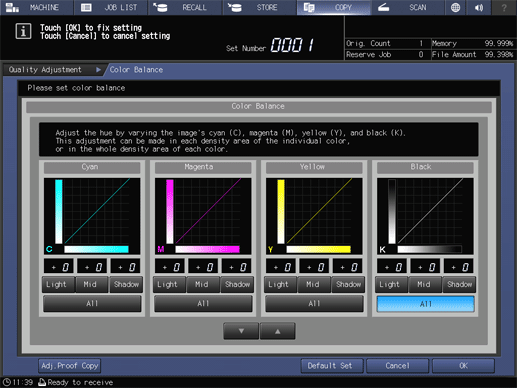517x388 pixels.
Task: Tap the Black Light value field
Action: pos(392,267)
